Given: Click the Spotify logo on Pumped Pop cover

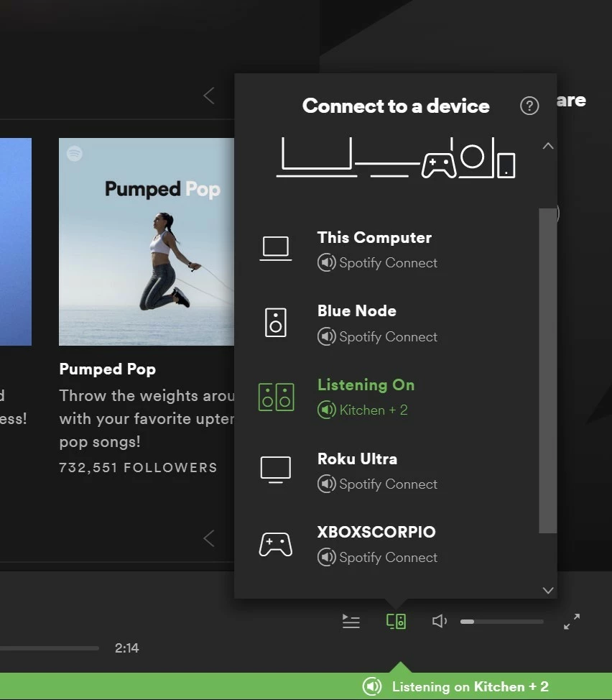Looking at the screenshot, I should 75,154.
